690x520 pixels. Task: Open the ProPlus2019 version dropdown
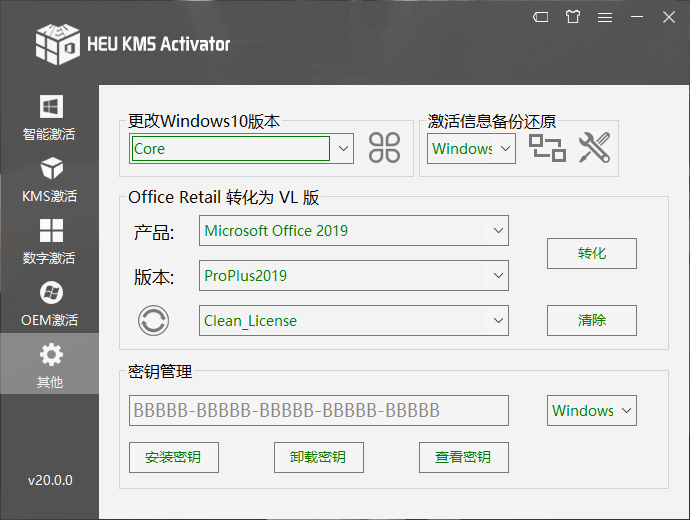(499, 276)
